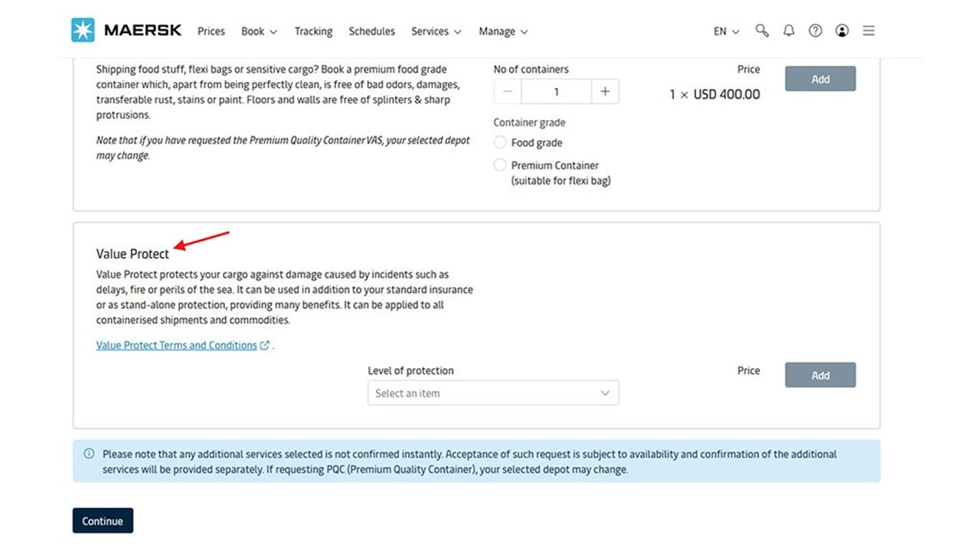Viewport: 980px width, 551px height.
Task: Decrease number of containers with minus
Action: coord(508,92)
